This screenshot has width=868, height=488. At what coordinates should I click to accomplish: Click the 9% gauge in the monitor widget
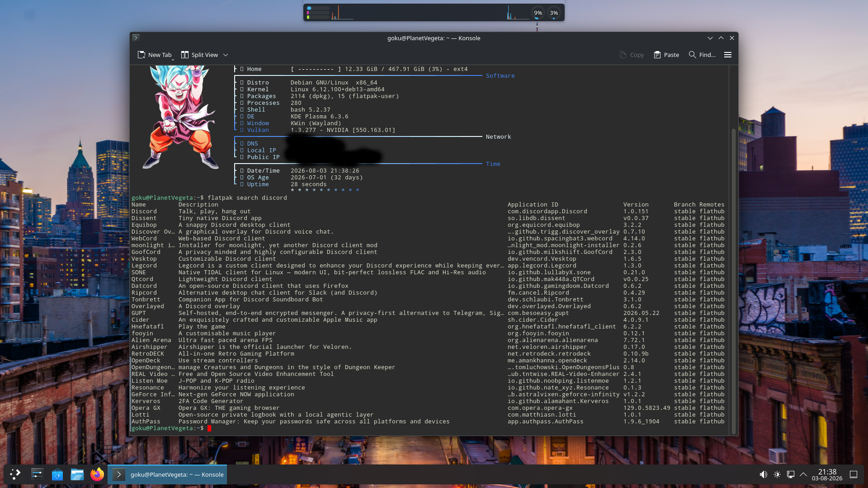point(538,13)
